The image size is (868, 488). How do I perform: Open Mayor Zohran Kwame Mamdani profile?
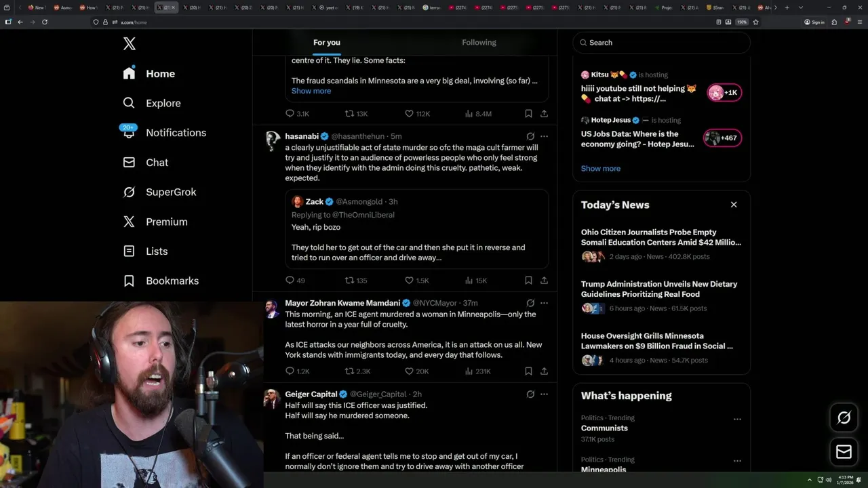pos(342,303)
